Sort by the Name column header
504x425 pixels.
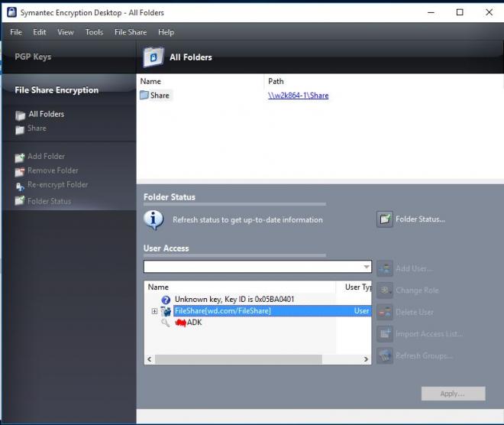click(x=150, y=81)
